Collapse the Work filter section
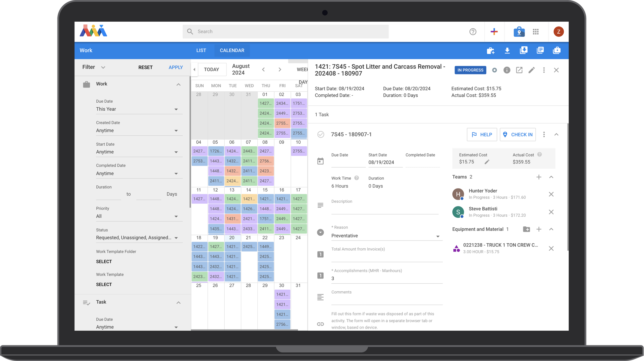 (178, 84)
